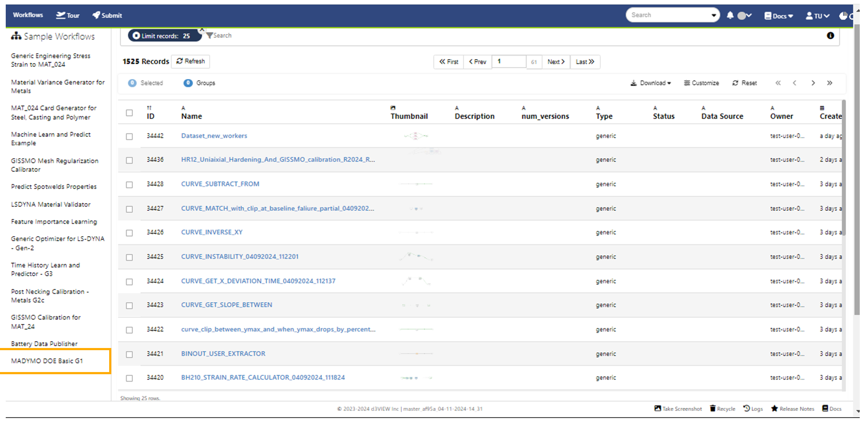The width and height of the screenshot is (868, 423).
Task: Open the Workflows menu
Action: (28, 15)
